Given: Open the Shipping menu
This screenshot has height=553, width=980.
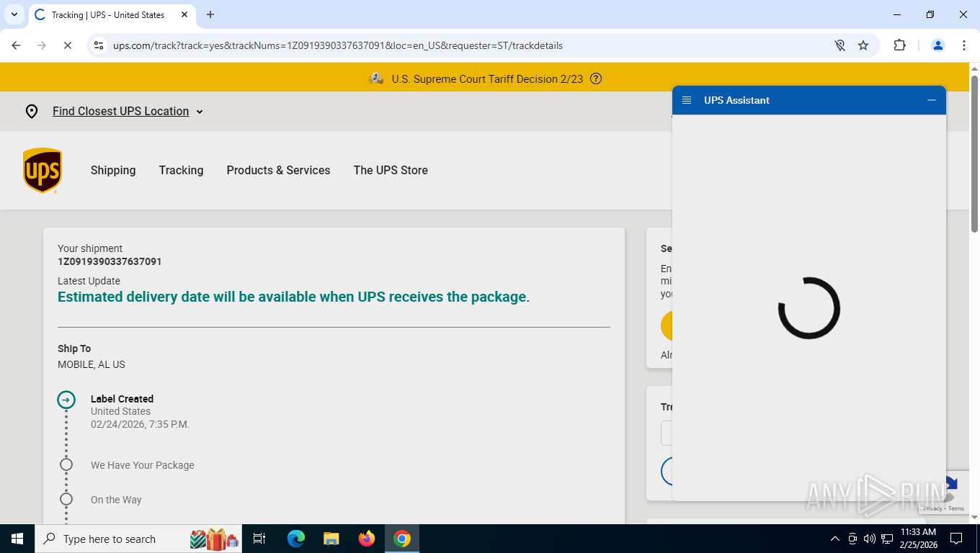Looking at the screenshot, I should click(113, 171).
